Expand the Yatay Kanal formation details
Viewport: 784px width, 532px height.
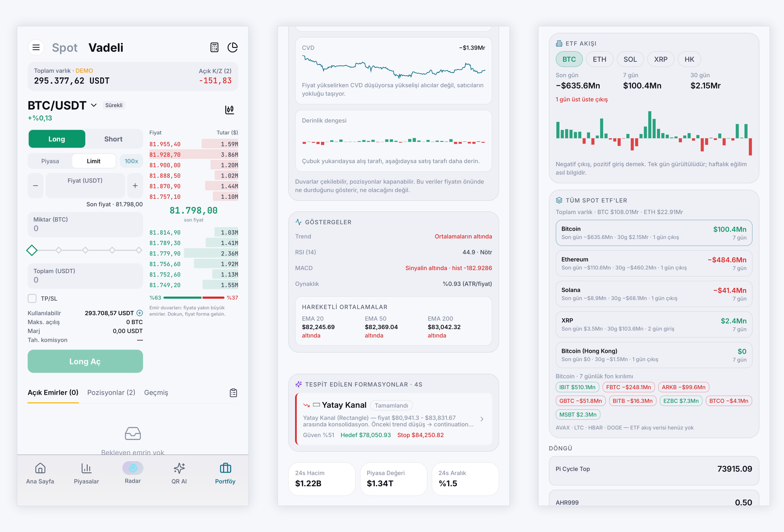coord(482,419)
